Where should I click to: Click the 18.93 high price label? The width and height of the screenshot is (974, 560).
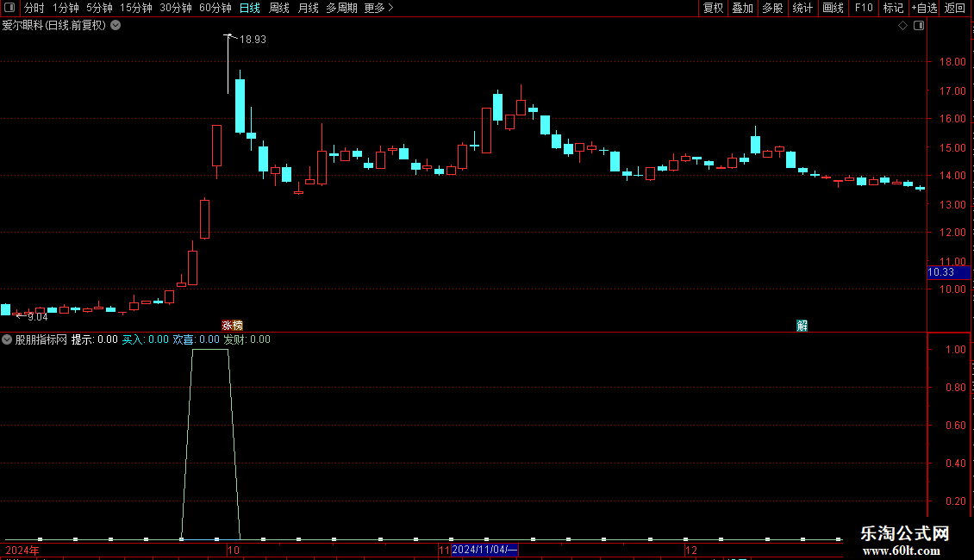tap(253, 39)
